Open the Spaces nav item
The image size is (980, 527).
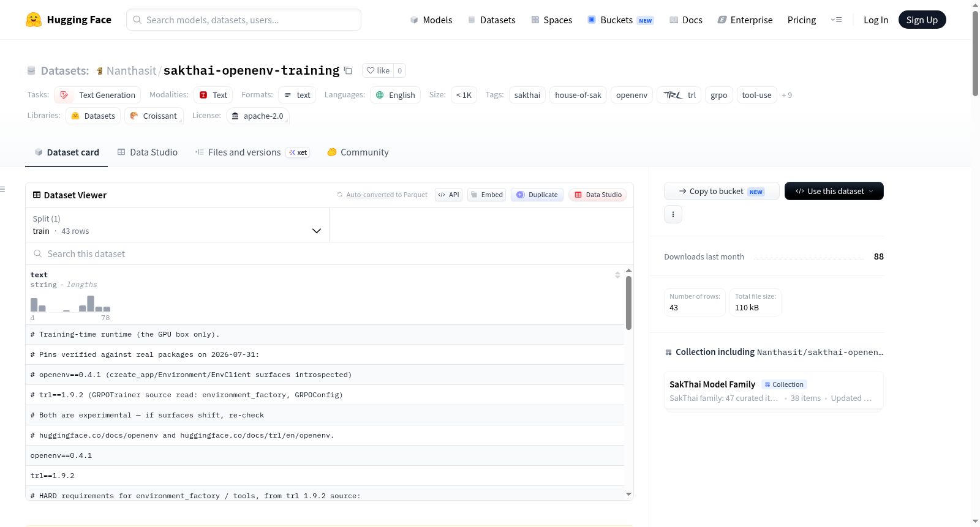pos(551,20)
